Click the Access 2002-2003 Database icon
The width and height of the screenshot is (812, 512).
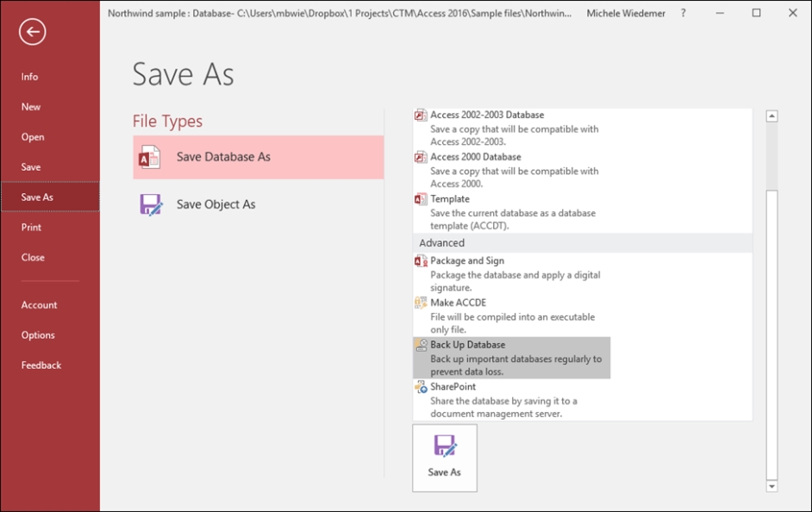[421, 115]
